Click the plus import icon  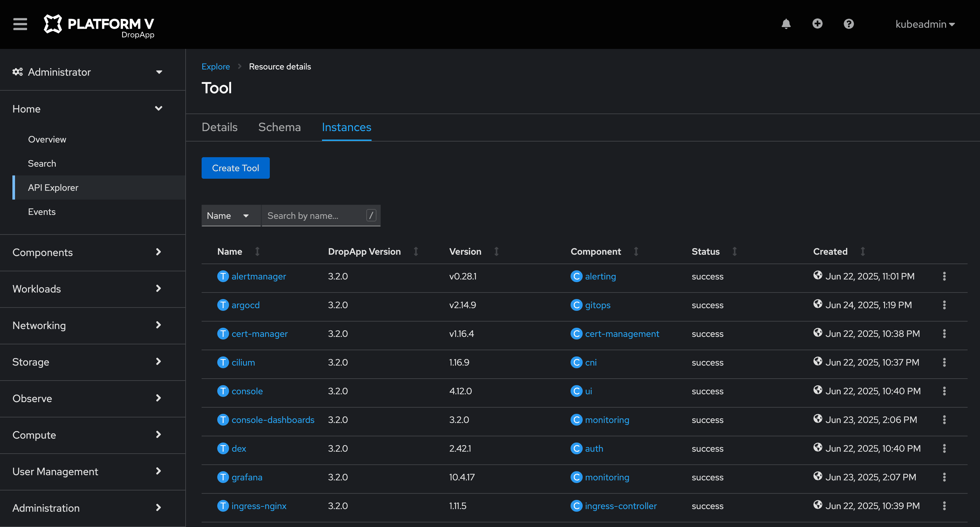(x=817, y=24)
